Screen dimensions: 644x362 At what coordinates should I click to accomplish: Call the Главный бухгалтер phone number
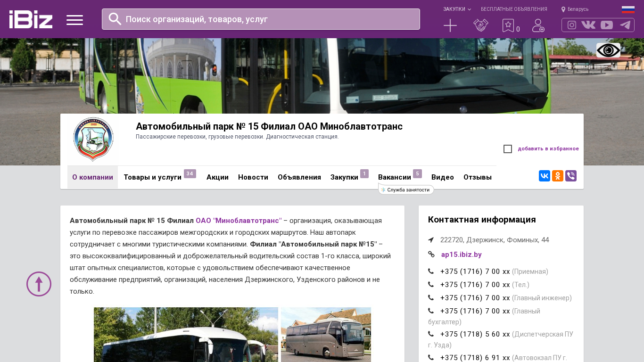pyautogui.click(x=475, y=311)
